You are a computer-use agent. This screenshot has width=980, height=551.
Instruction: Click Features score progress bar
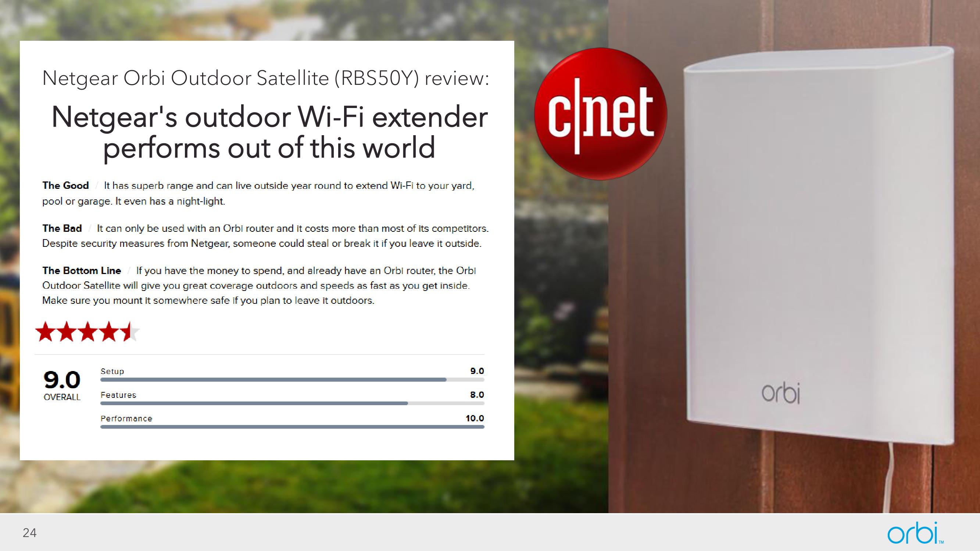[289, 403]
